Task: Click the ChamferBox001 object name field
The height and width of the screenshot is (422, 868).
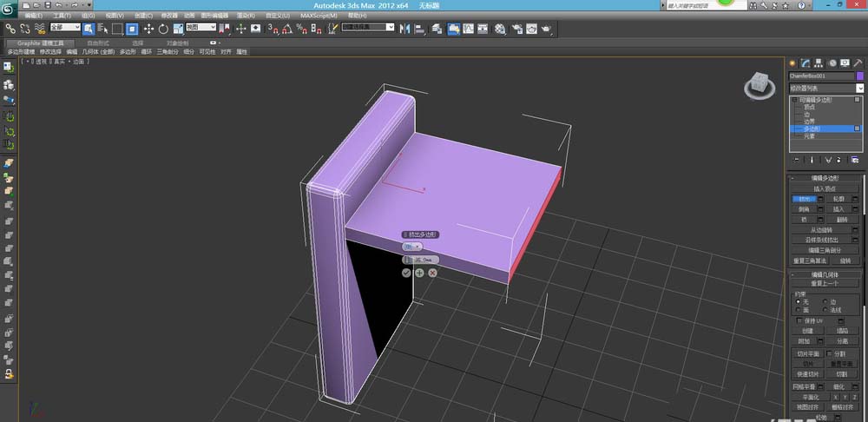Action: 822,76
